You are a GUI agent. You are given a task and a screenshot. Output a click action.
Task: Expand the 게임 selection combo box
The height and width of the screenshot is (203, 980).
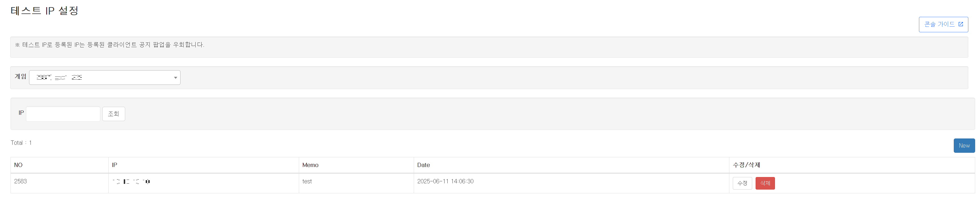(104, 78)
